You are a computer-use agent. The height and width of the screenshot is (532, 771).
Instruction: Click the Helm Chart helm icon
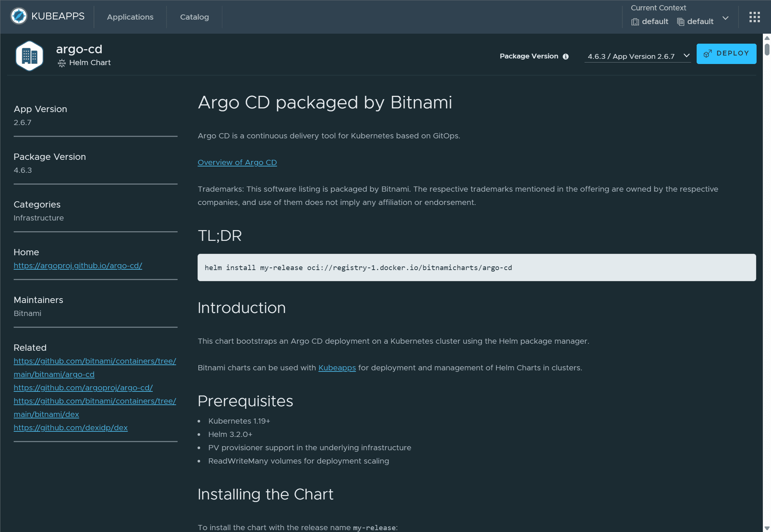click(62, 63)
